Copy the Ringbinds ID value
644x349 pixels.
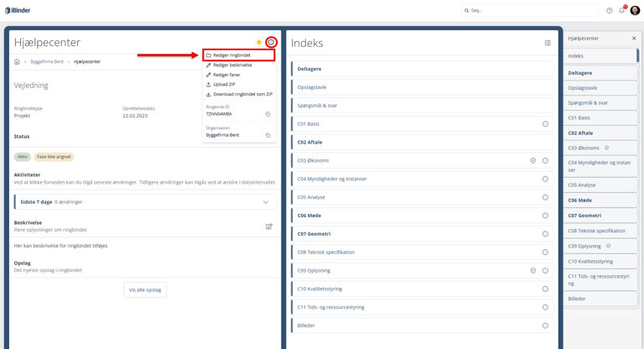click(267, 113)
